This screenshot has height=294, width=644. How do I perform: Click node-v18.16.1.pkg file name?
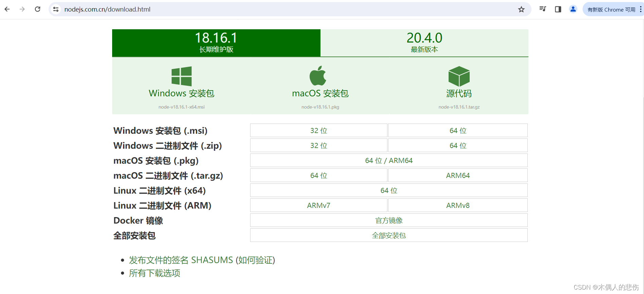point(320,107)
